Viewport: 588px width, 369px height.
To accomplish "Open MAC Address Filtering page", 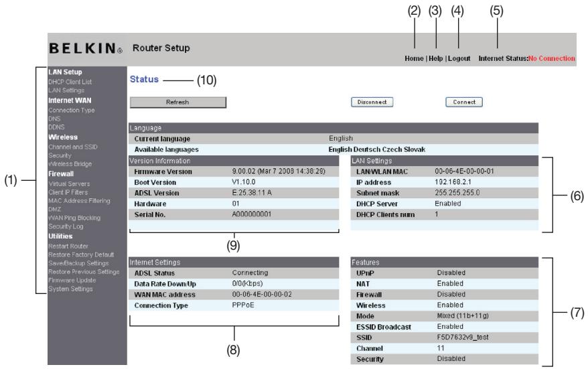I will (x=79, y=201).
